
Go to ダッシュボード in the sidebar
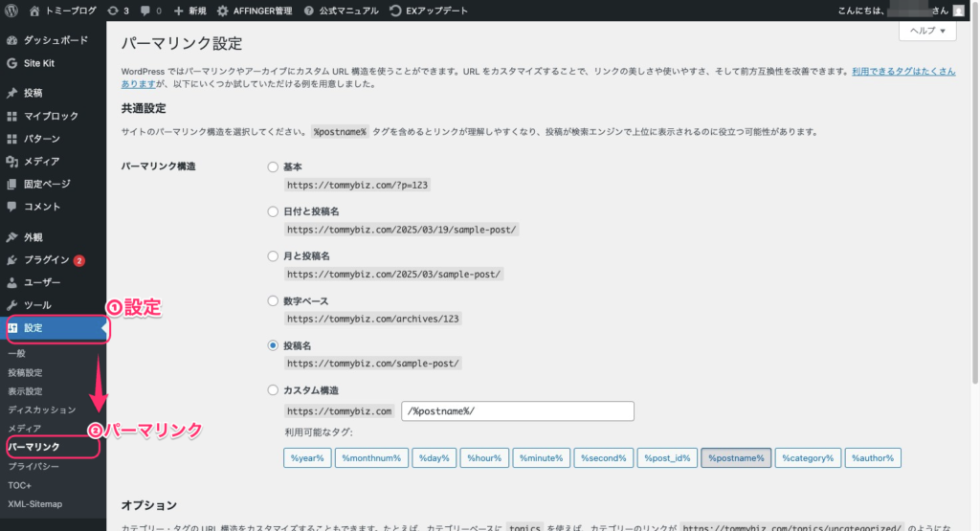pyautogui.click(x=55, y=40)
